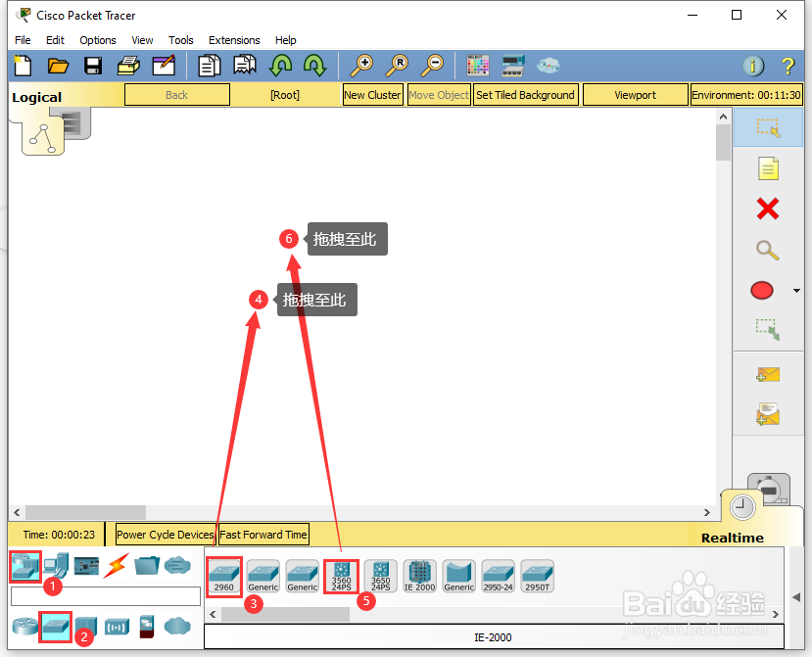Choose the Inspect magnifier tool
The height and width of the screenshot is (657, 812).
tap(768, 250)
